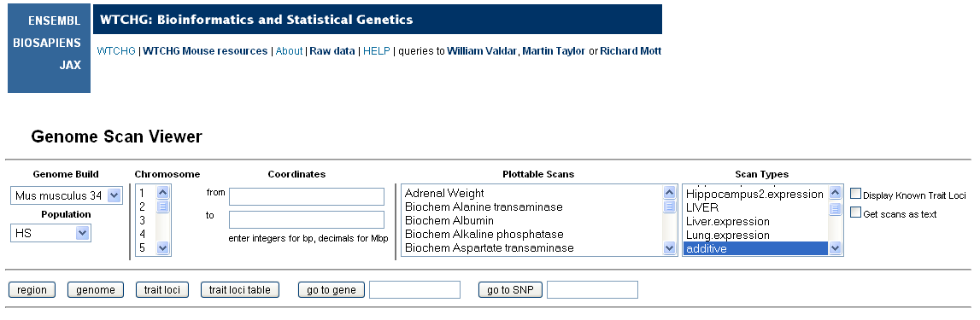The height and width of the screenshot is (320, 980).
Task: Click the genome button
Action: coord(96,290)
